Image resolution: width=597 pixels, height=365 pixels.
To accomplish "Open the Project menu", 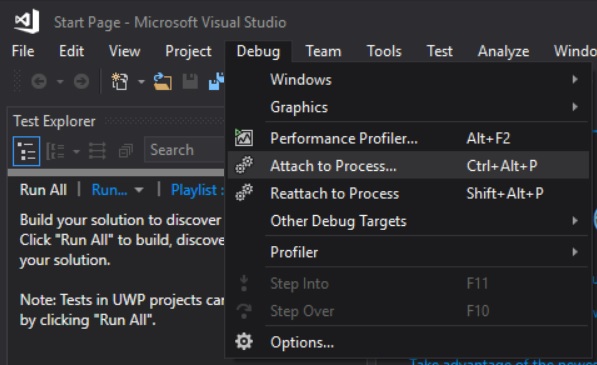I will (x=188, y=51).
